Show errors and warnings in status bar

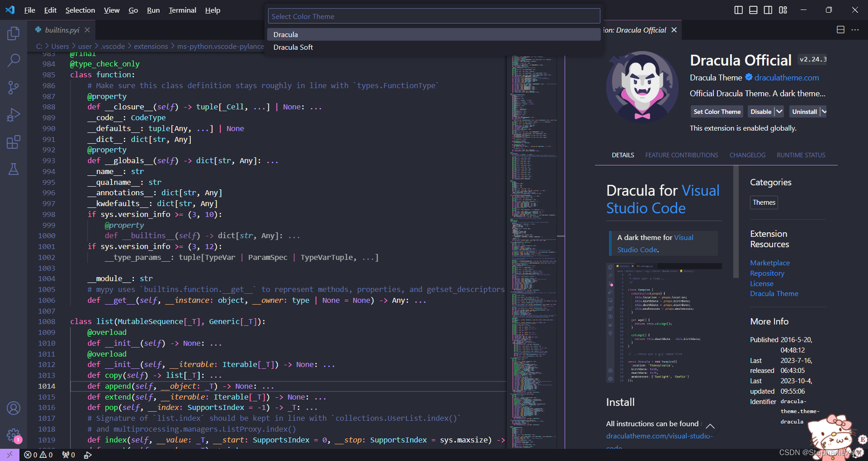(38, 455)
